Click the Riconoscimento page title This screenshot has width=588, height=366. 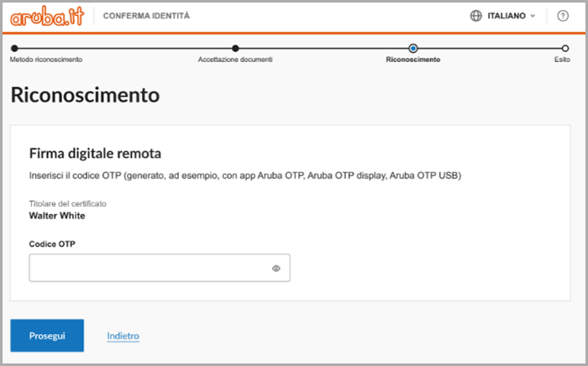click(85, 95)
